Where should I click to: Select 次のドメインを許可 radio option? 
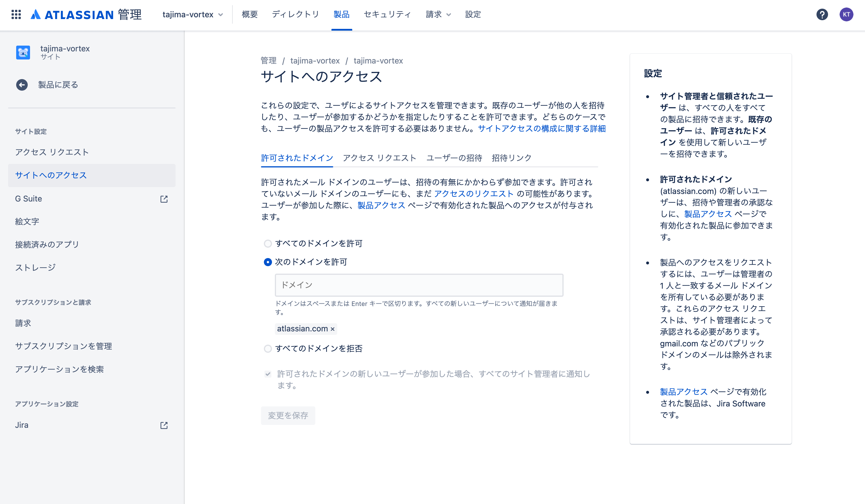[x=268, y=262]
